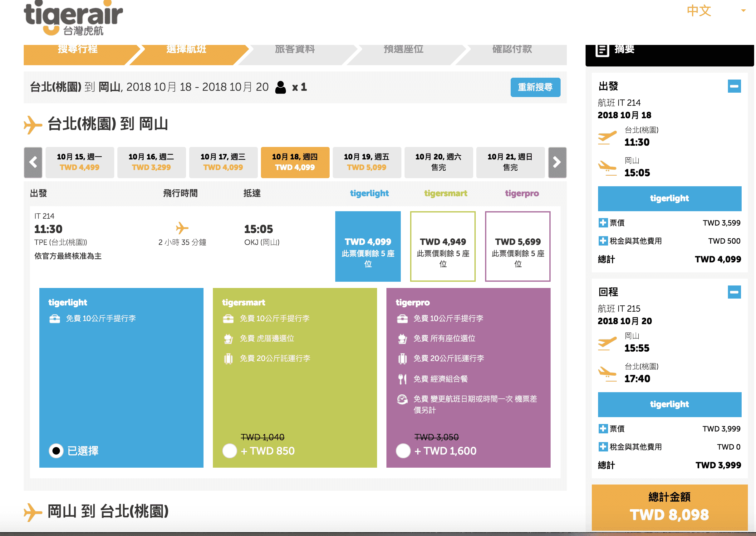756x536 pixels.
Task: Select tigersmart + TWD 850 radio button
Action: point(230,451)
